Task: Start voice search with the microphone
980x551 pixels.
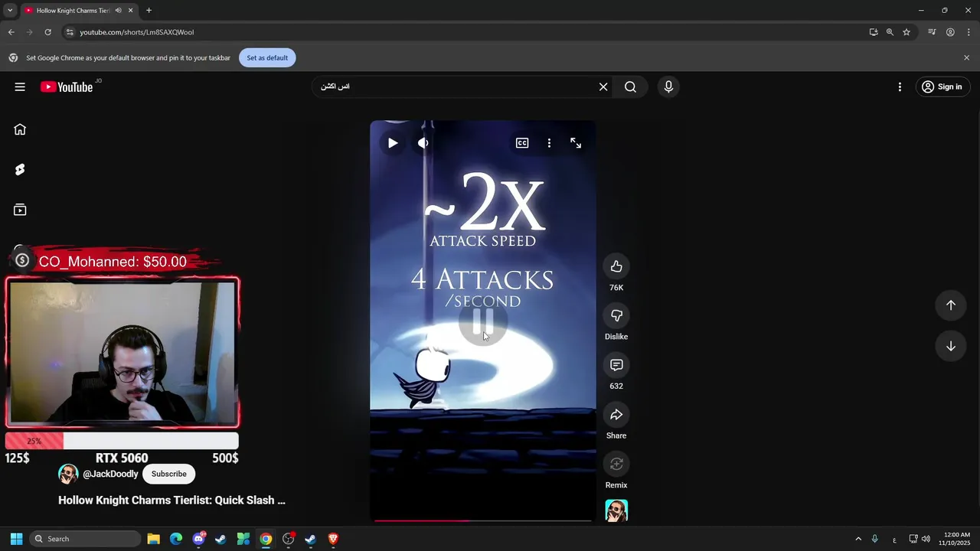Action: 668,86
